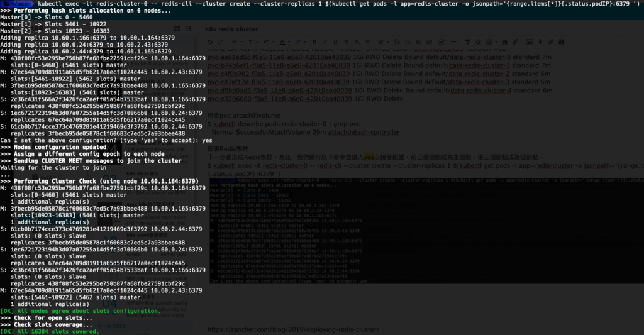Viewport: 644px width, 335px height.
Task: Click the T font family icon
Action: [250, 41]
